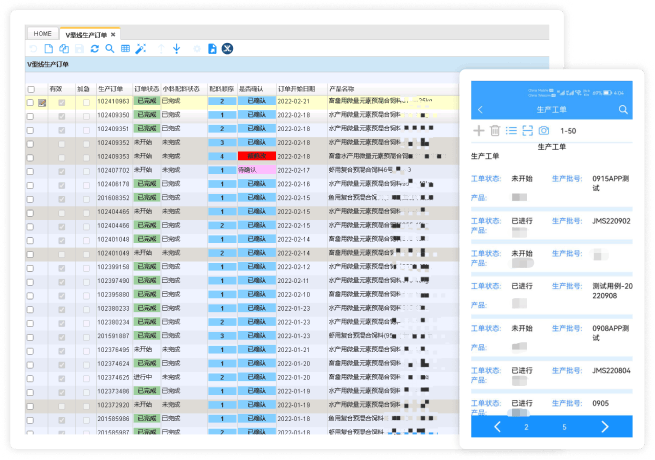Click the copy record toolbar icon

click(x=64, y=48)
